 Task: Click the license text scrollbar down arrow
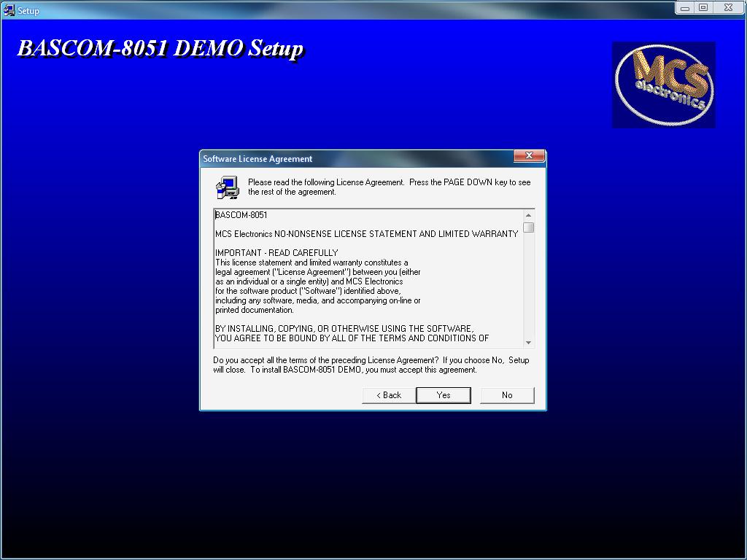(528, 343)
